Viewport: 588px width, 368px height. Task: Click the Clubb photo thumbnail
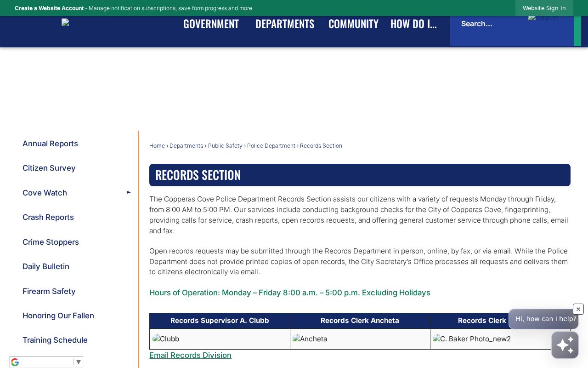click(166, 339)
